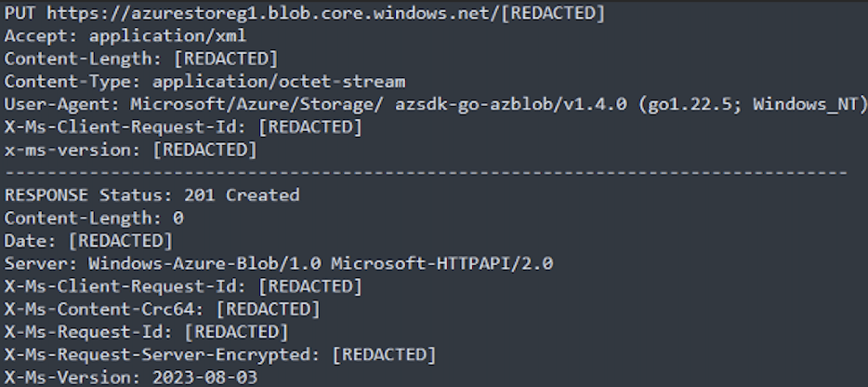Click the request Content-Length [REDACTED] line
Image resolution: width=868 pixels, height=387 pixels.
point(141,59)
